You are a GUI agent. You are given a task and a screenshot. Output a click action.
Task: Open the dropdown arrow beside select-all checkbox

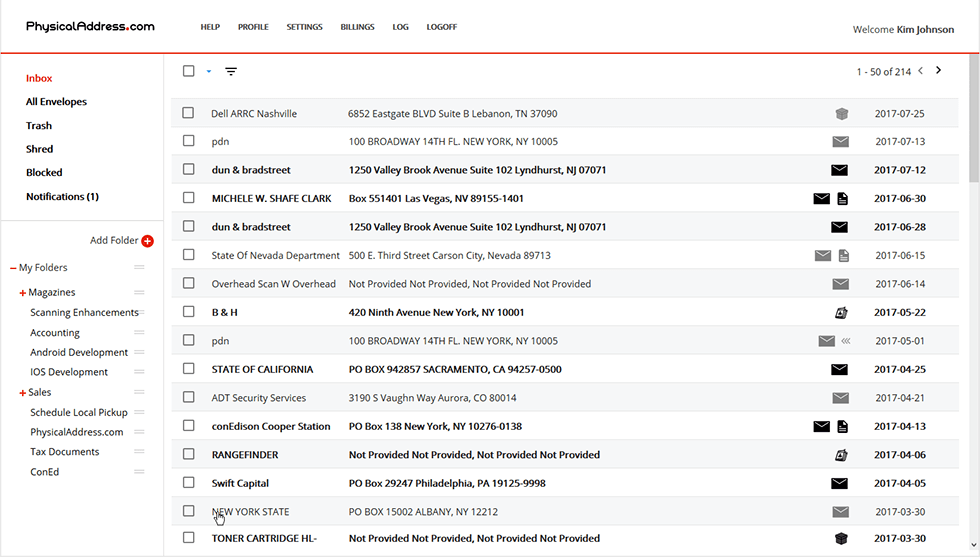[209, 71]
